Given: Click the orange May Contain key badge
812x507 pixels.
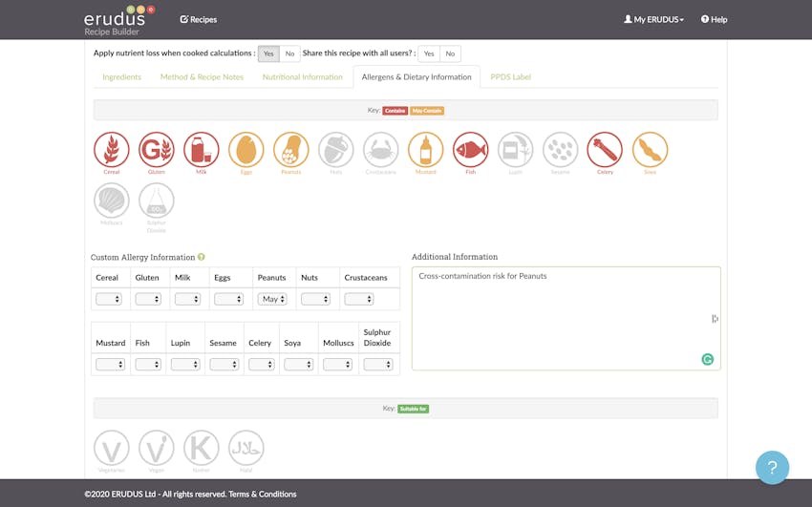Looking at the screenshot, I should pos(427,111).
